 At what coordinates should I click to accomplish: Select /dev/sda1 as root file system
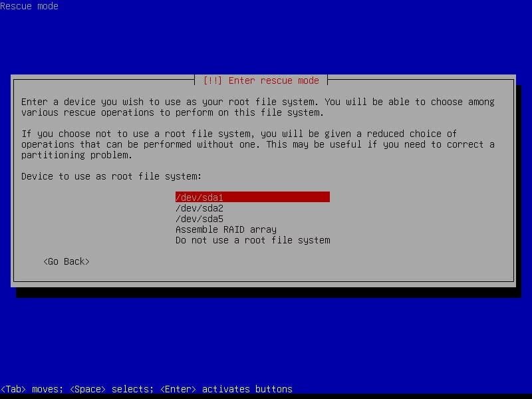(x=253, y=197)
